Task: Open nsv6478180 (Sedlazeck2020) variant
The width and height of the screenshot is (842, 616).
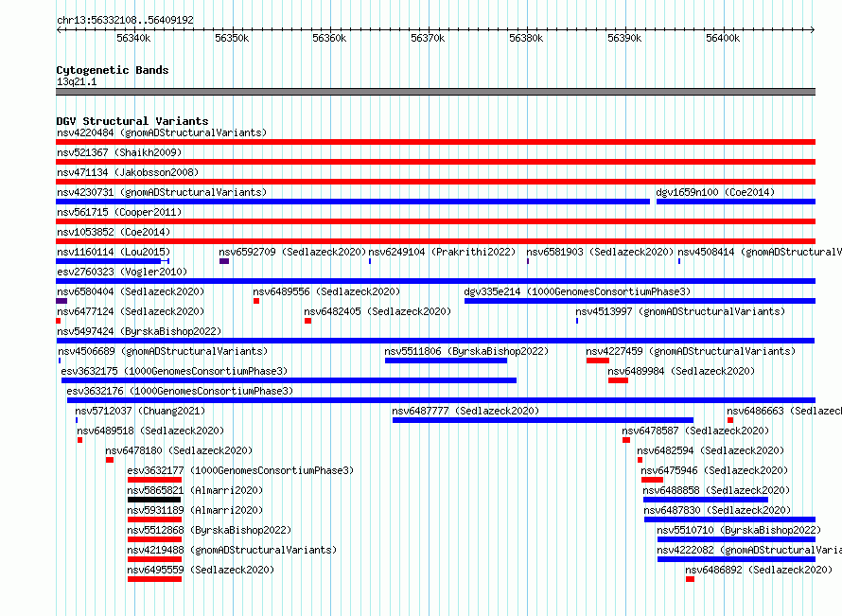Action: 179,450
